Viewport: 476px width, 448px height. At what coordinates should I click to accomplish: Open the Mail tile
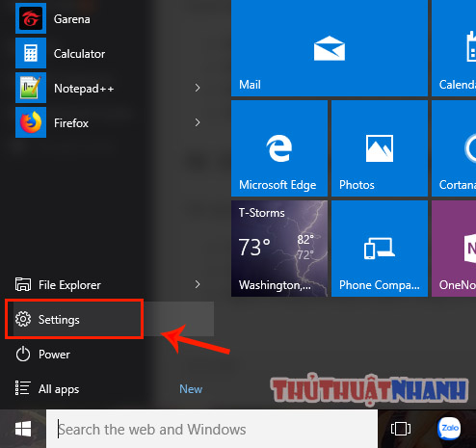tap(330, 48)
